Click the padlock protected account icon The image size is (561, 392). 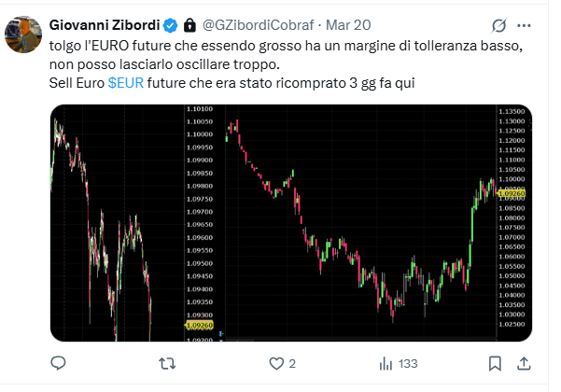pyautogui.click(x=189, y=25)
